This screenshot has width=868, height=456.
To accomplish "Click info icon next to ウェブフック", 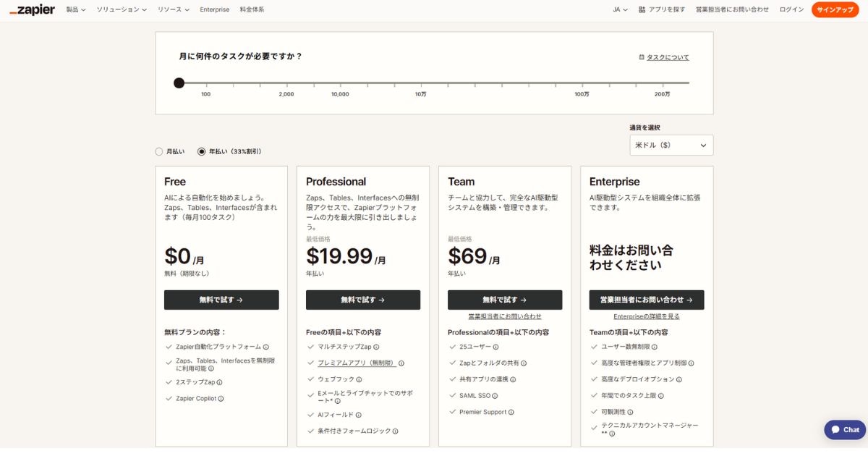I will 359,379.
